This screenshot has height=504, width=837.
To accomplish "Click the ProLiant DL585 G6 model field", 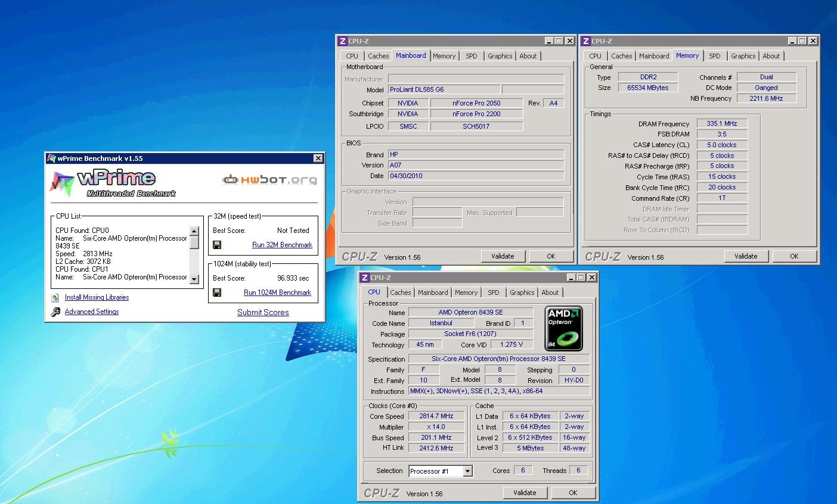I will point(444,89).
